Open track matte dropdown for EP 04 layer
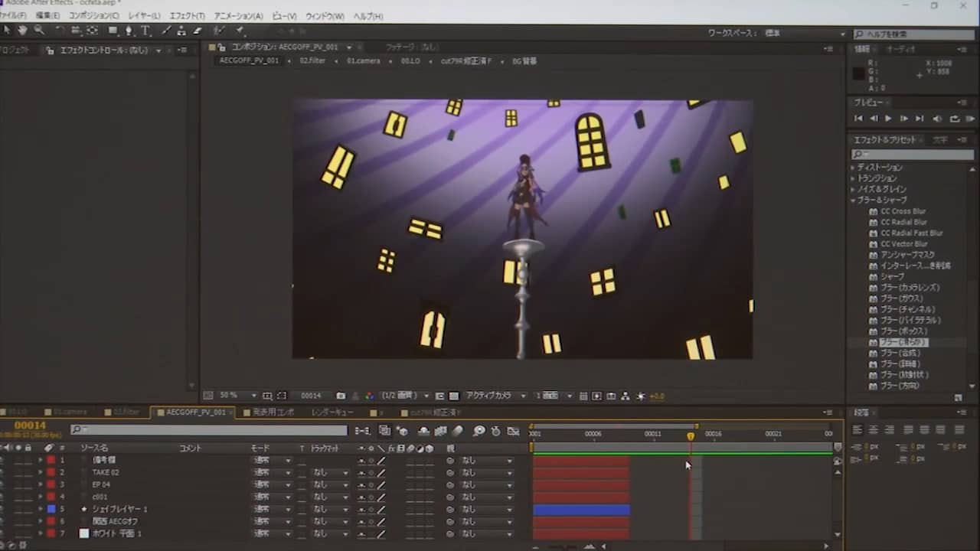The image size is (980, 551). tap(331, 485)
